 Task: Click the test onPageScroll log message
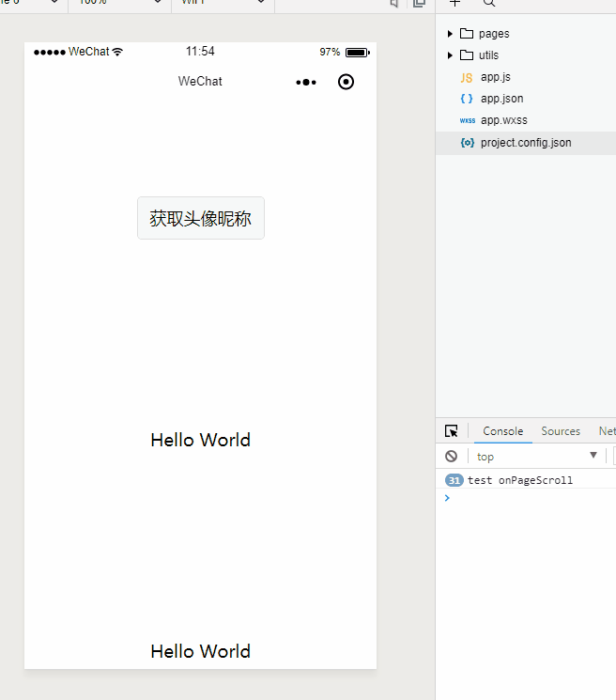(520, 480)
